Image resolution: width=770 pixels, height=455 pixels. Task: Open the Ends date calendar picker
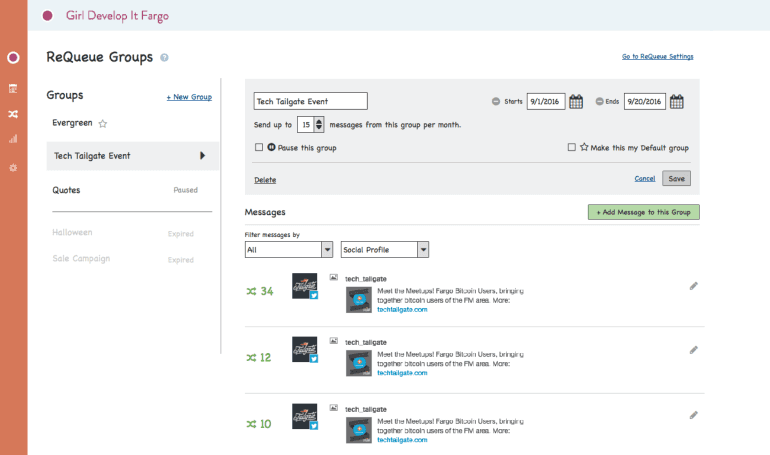click(x=676, y=101)
